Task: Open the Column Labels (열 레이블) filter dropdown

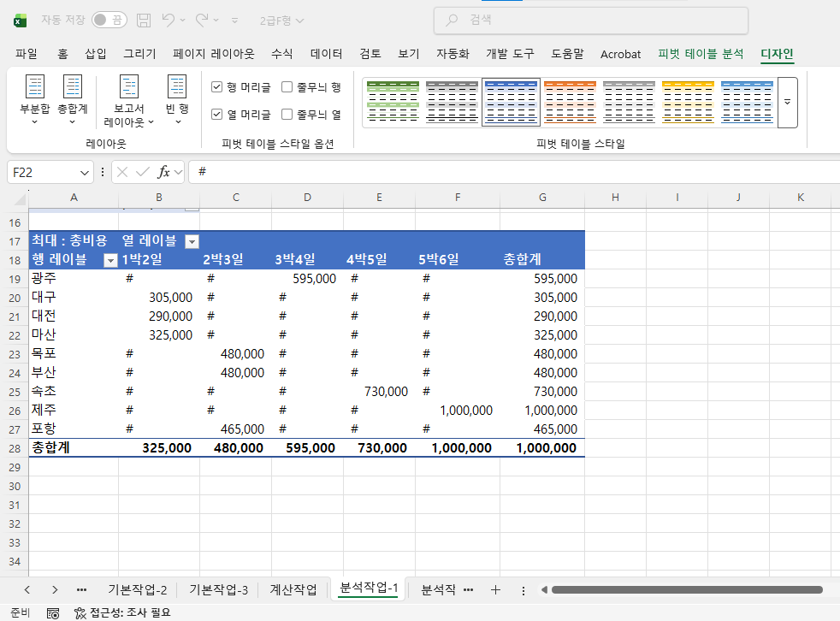Action: [x=192, y=241]
